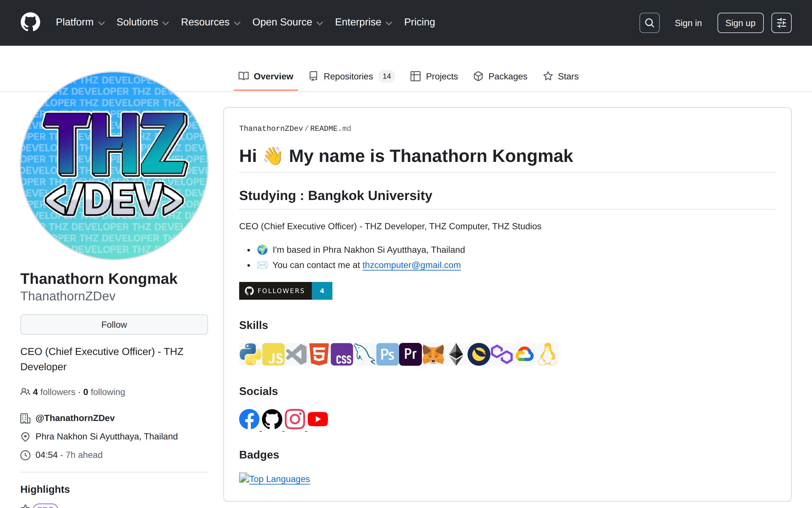Click the Skills heading

click(254, 325)
